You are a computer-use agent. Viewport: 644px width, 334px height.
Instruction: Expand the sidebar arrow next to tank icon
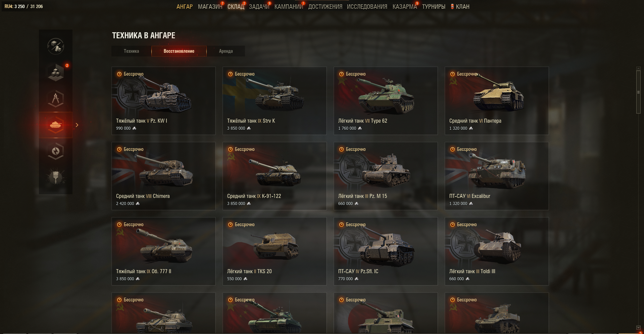pyautogui.click(x=77, y=125)
